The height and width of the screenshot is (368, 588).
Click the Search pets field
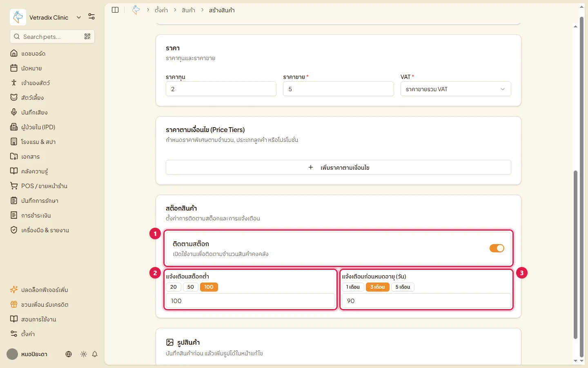coord(52,36)
